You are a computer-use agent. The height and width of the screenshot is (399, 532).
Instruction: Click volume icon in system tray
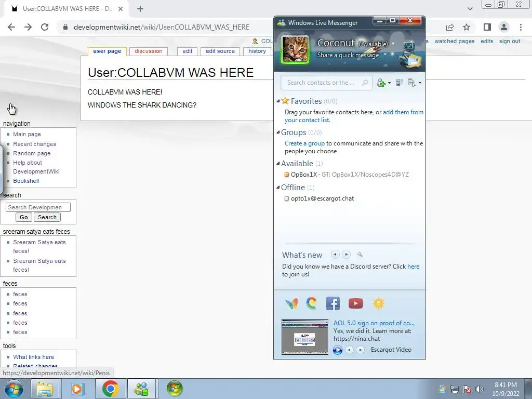pos(480,389)
